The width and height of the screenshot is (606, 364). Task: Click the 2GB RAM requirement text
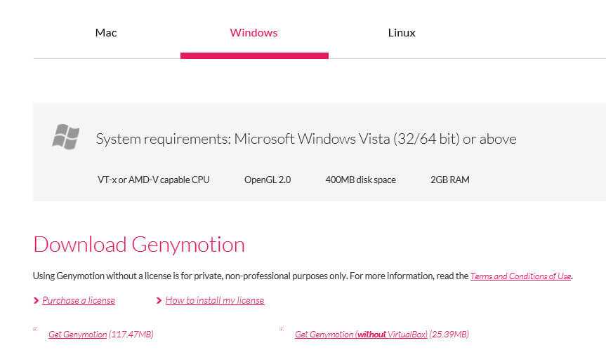[450, 180]
